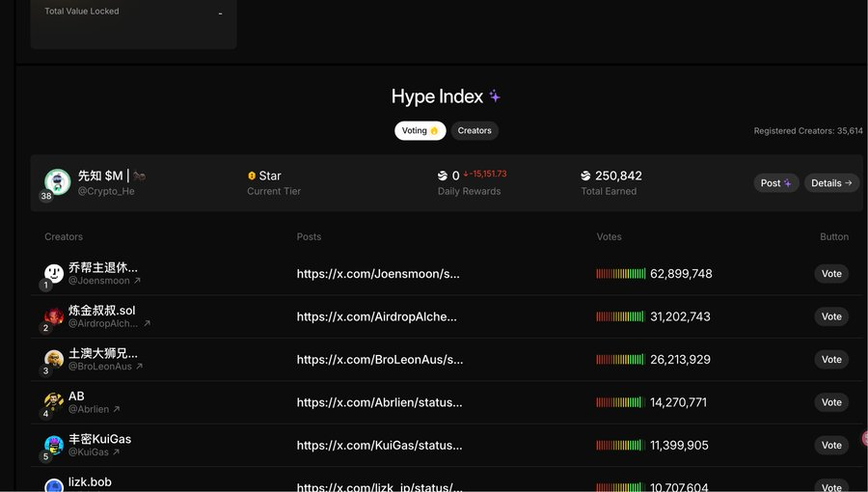
Task: Open Details for @Crypto_He
Action: click(x=831, y=183)
